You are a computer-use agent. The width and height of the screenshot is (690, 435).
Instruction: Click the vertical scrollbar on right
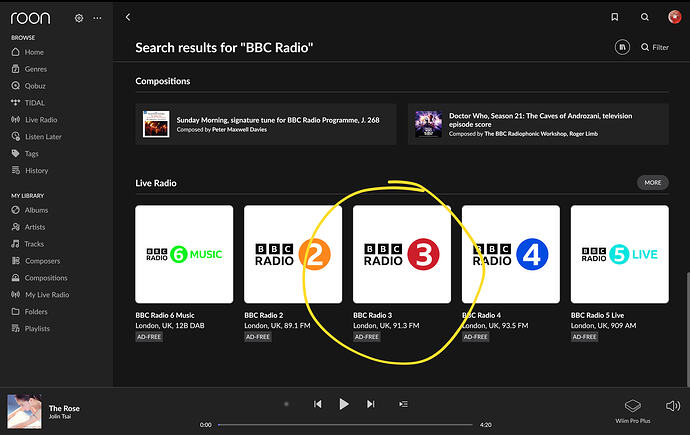pos(688,330)
